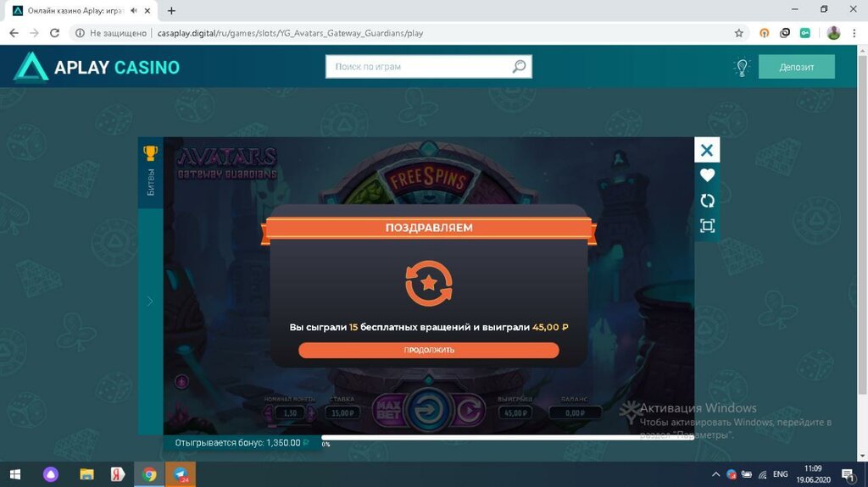Expand the left side panel arrow
868x487 pixels.
click(150, 301)
